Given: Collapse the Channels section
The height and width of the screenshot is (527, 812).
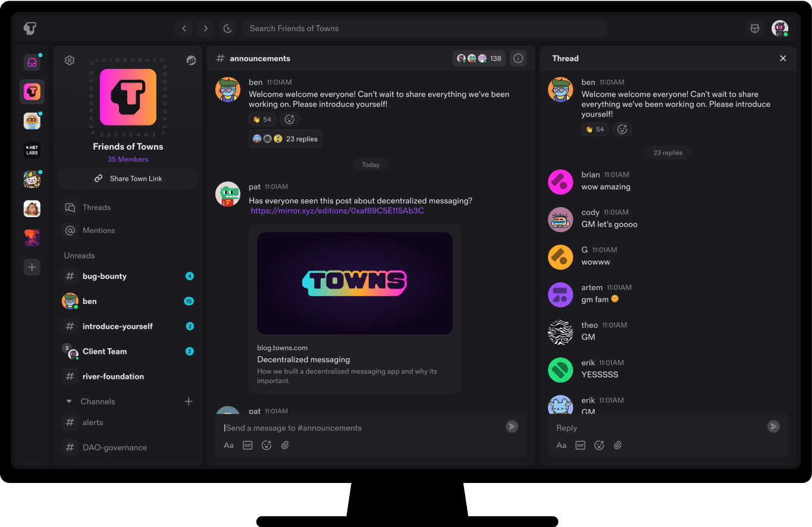Looking at the screenshot, I should coord(68,401).
